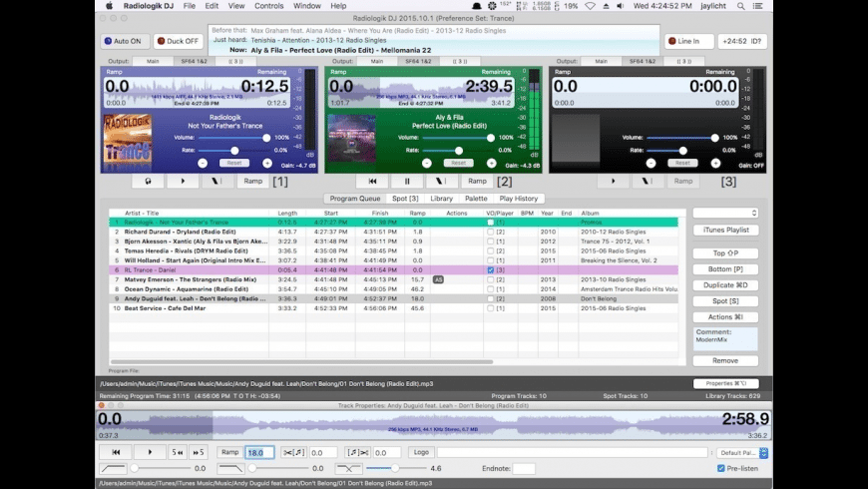Check VO/Player checkbox for Bjorn Akesson row
Screen dimensions: 868x489
pos(491,242)
